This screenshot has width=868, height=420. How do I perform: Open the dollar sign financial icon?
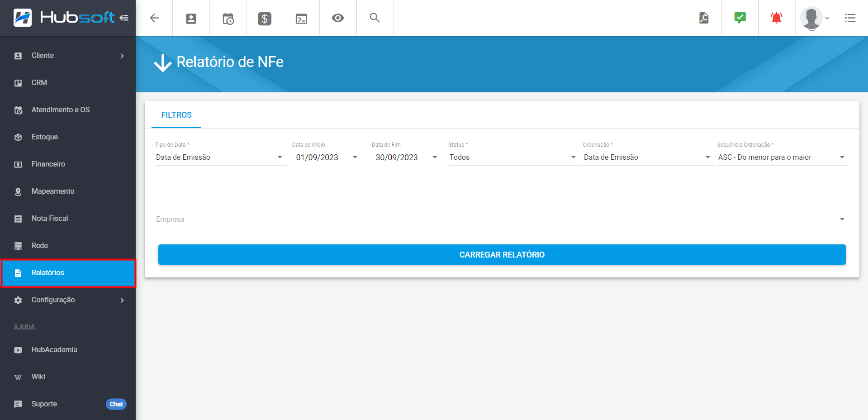click(x=265, y=19)
